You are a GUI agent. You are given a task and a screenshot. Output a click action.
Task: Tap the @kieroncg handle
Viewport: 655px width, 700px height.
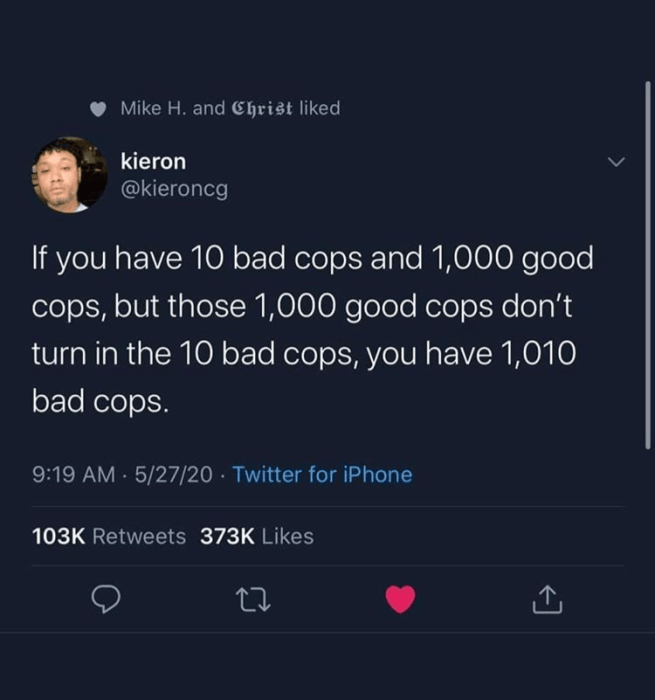(x=174, y=189)
